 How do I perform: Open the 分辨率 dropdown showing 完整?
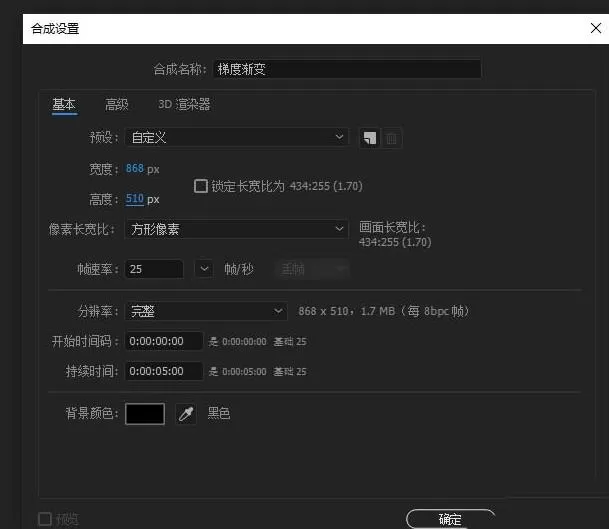206,311
